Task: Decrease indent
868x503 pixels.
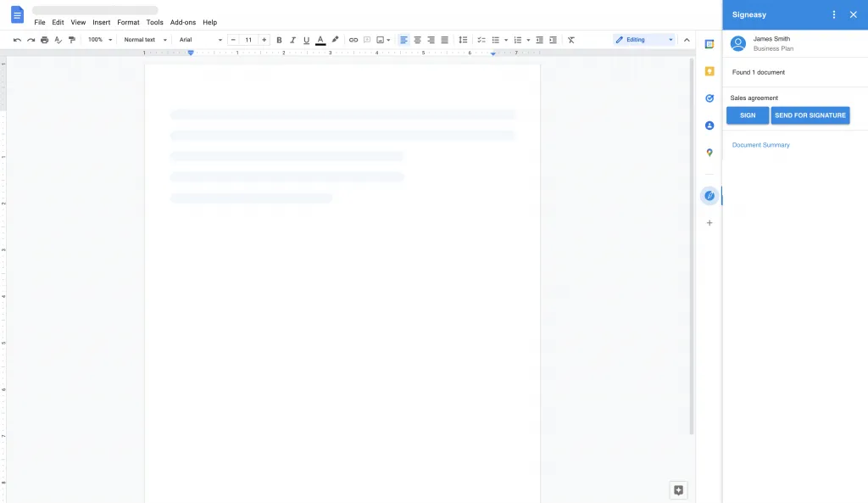Action: click(x=539, y=40)
